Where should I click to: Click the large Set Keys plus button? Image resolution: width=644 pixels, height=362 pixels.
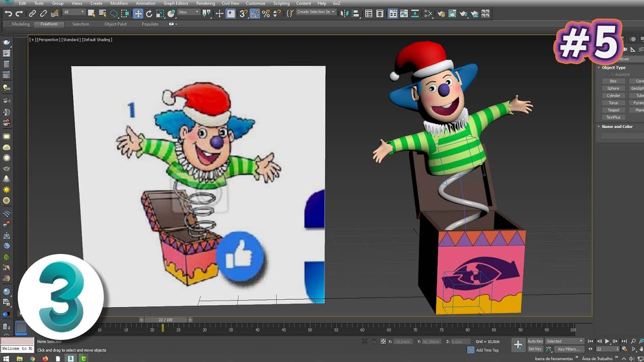click(x=518, y=345)
